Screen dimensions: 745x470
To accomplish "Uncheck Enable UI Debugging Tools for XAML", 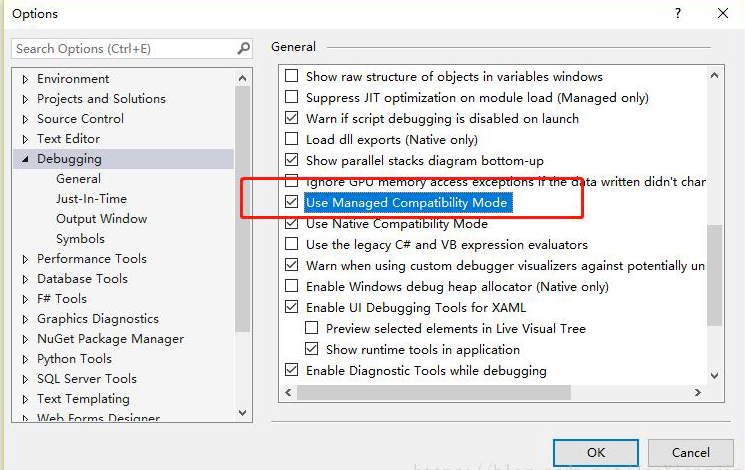I will tap(291, 307).
